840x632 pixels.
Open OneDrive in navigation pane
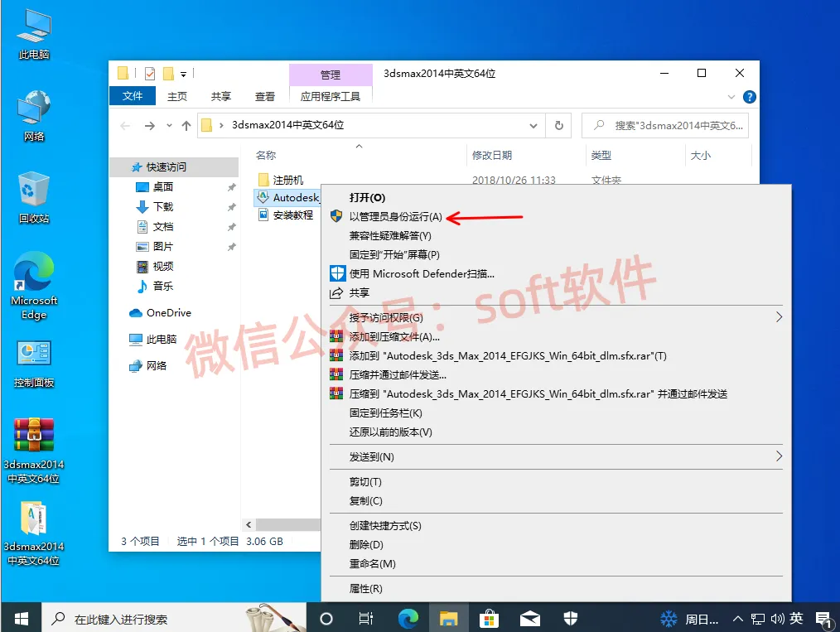pos(161,313)
